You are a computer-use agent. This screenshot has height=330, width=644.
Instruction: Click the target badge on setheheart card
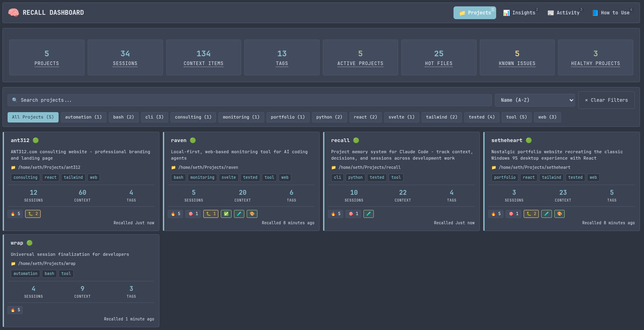click(x=513, y=214)
